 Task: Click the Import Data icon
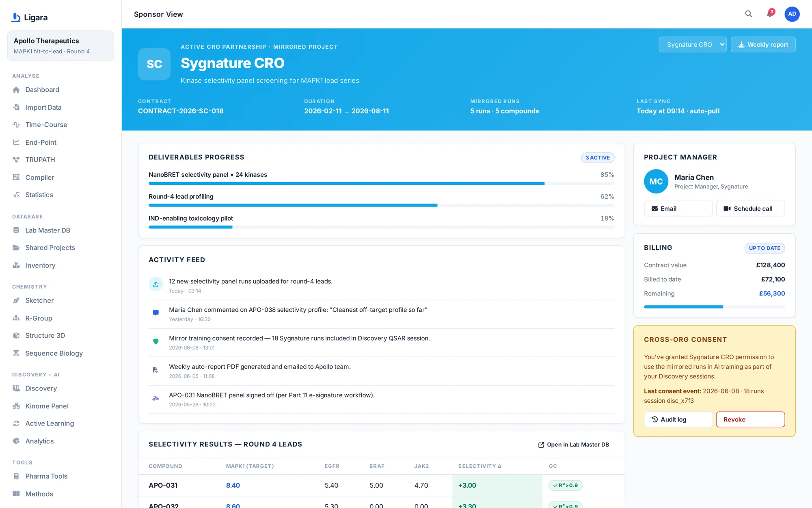tap(16, 107)
